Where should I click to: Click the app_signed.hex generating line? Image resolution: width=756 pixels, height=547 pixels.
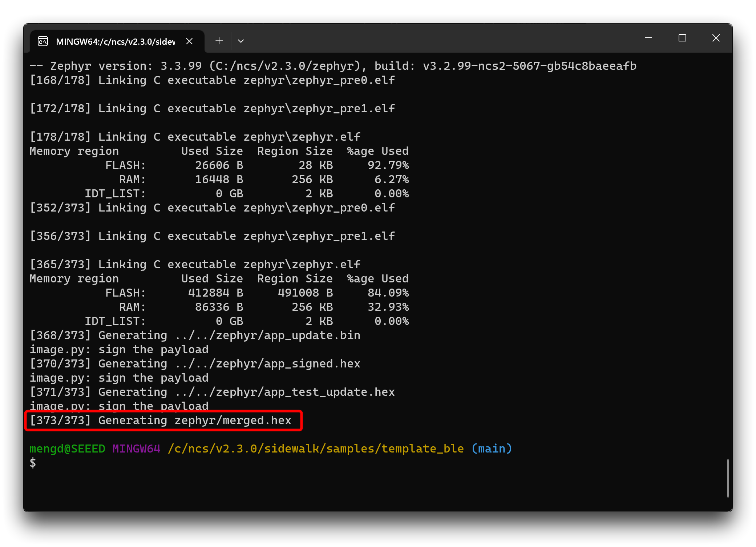[x=195, y=364]
